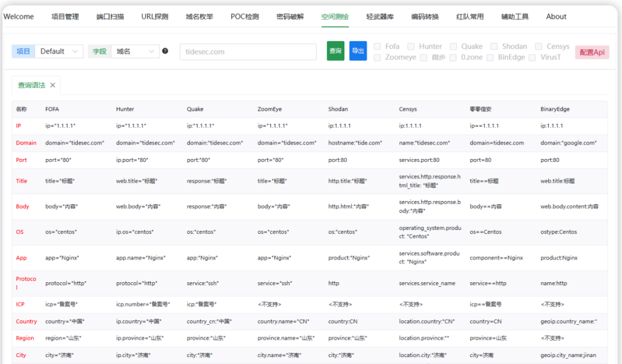The image size is (622, 364).
Task: Enable the Shodan checkbox
Action: point(494,47)
